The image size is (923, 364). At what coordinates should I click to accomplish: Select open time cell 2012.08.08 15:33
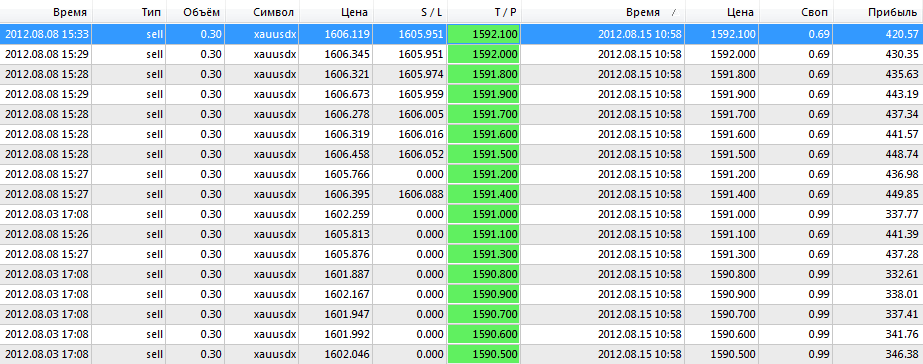coord(46,34)
